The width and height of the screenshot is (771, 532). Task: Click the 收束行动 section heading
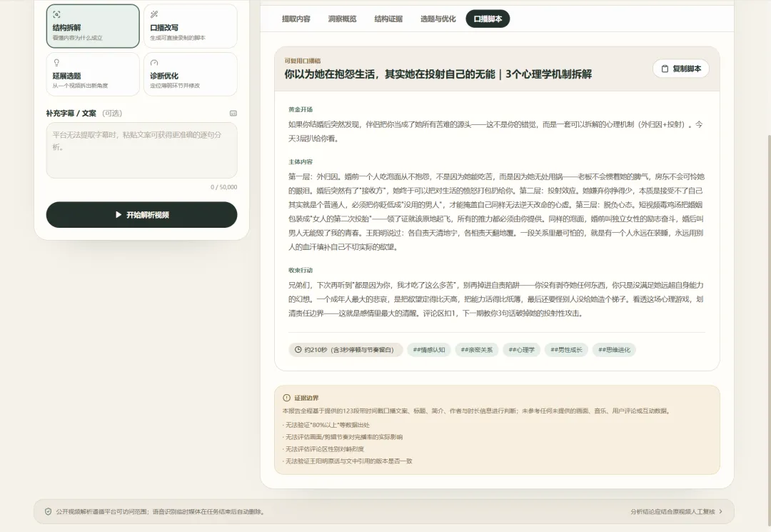pyautogui.click(x=301, y=270)
